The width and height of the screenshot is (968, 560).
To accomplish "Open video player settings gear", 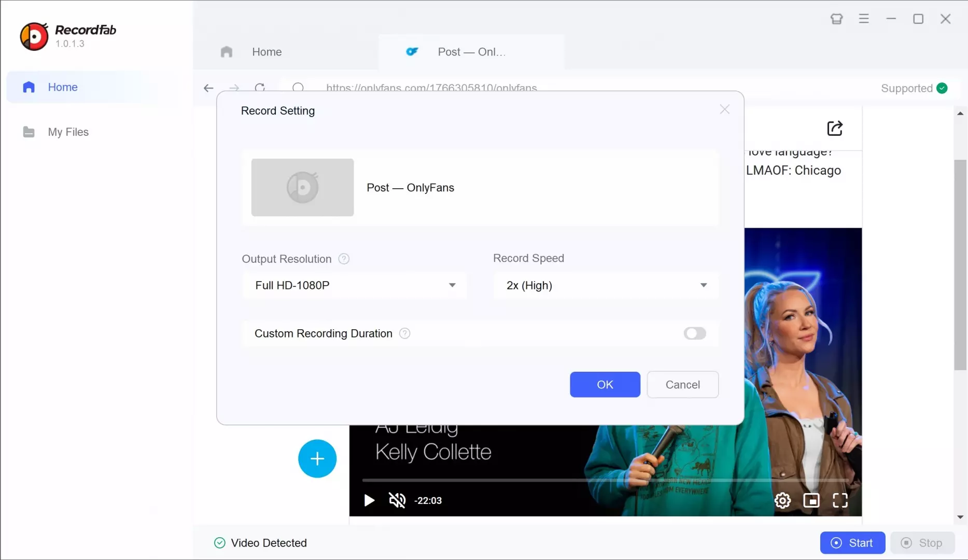I will [782, 500].
